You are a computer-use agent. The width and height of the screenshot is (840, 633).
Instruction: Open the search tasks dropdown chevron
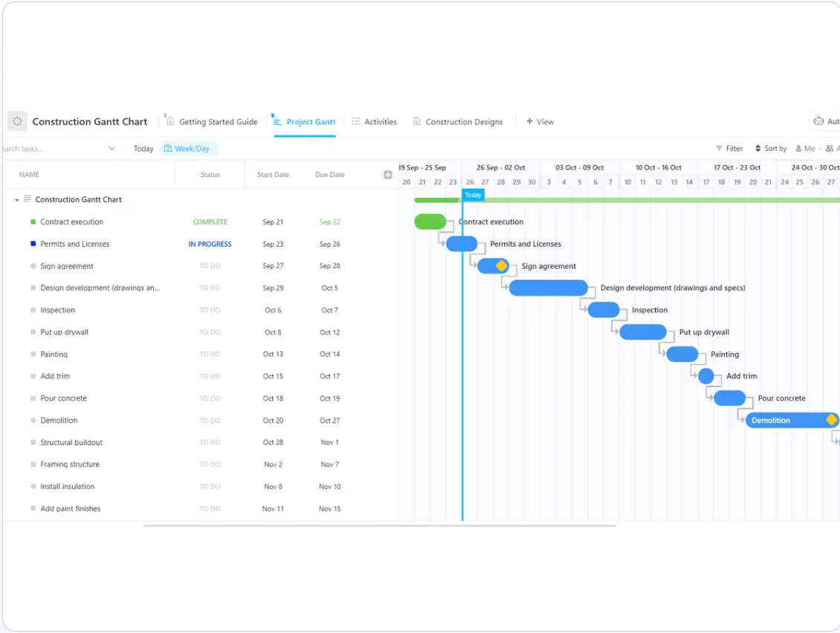pos(112,149)
